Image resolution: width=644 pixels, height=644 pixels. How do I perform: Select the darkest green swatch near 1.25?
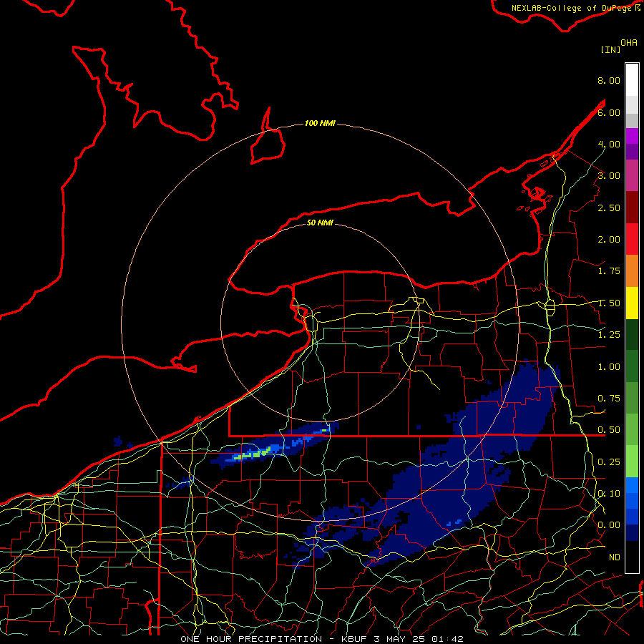(632, 334)
